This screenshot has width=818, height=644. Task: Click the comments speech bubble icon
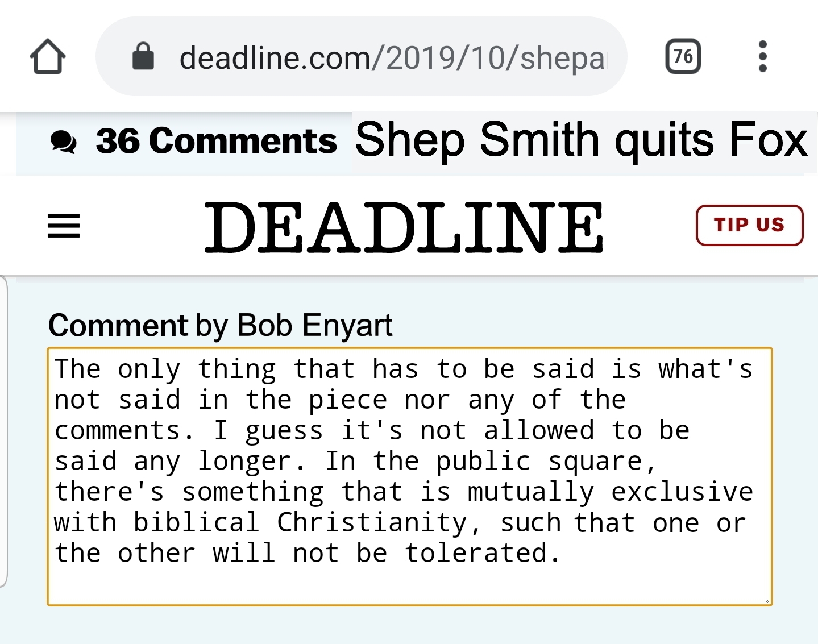tap(64, 142)
